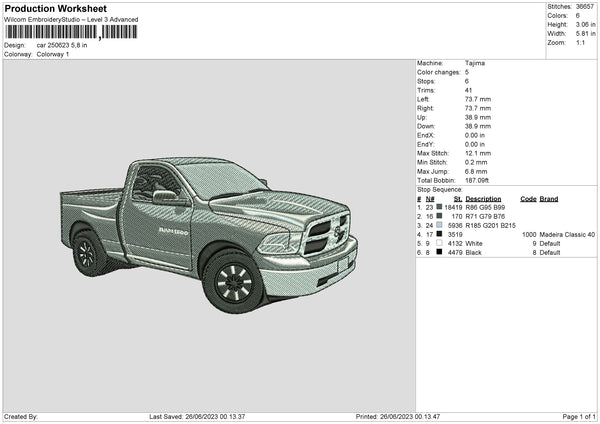Click the Black description in stop 6

473,253
